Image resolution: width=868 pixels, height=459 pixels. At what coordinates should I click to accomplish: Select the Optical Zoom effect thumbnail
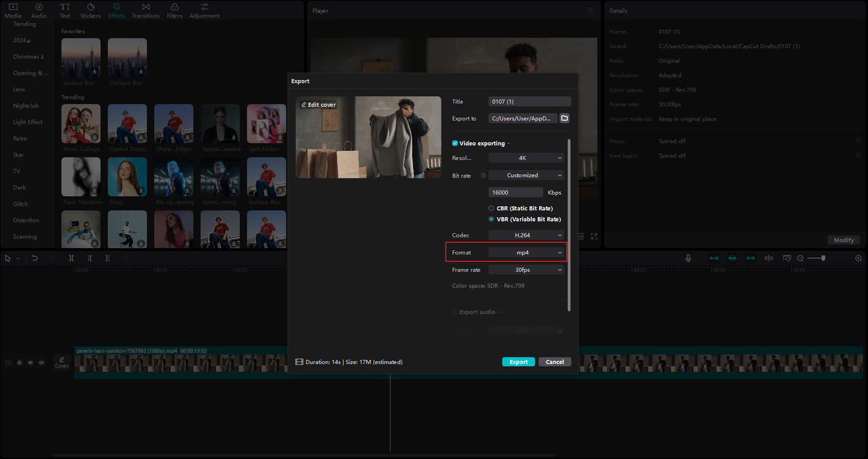tap(127, 123)
